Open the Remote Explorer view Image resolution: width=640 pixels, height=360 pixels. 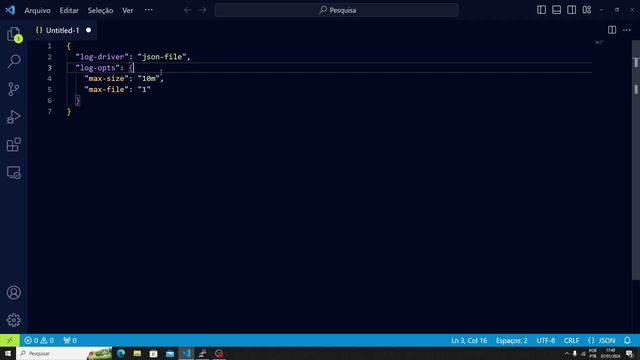coord(14,172)
